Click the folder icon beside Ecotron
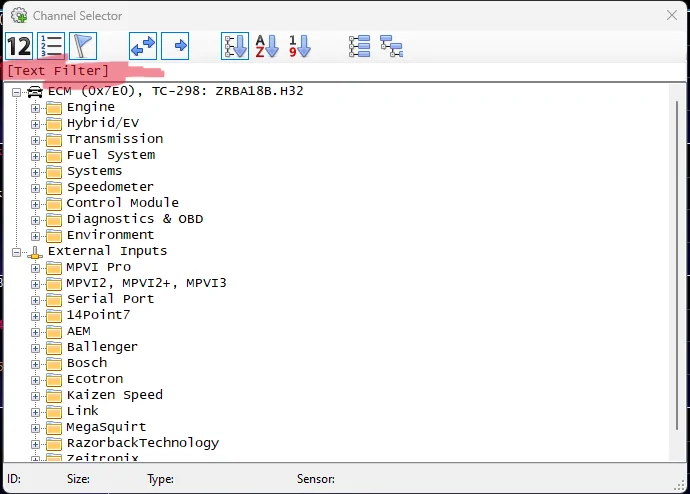The height and width of the screenshot is (494, 690). coord(54,380)
